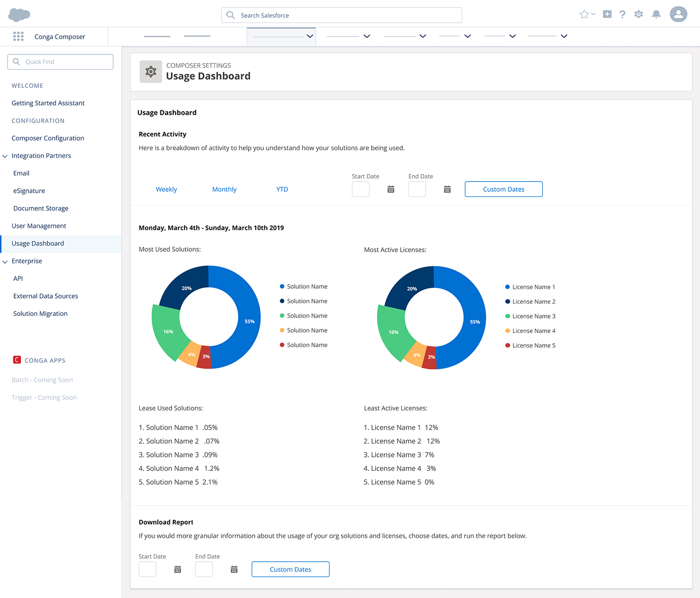Select the Weekly tab
The height and width of the screenshot is (598, 700).
coord(167,189)
